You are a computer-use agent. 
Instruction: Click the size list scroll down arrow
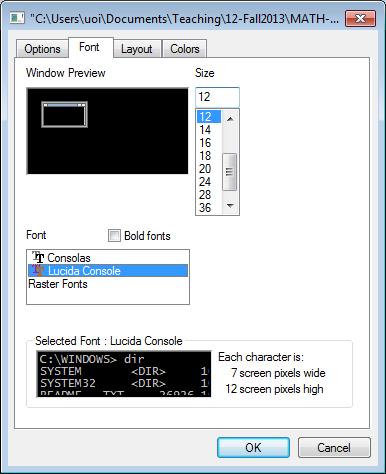(230, 206)
